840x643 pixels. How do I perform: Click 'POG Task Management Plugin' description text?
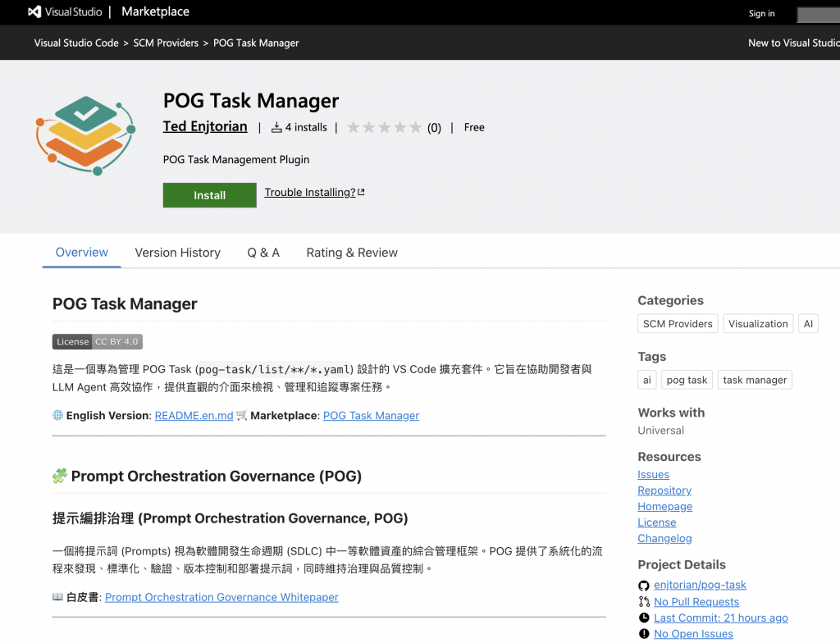[x=236, y=160]
